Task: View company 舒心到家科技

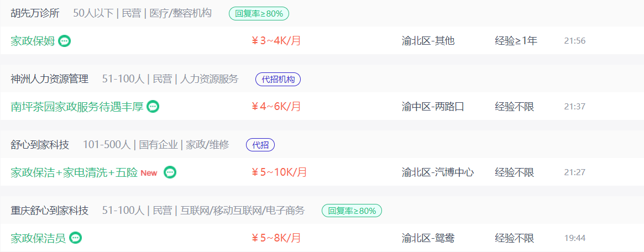Action: tap(40, 144)
